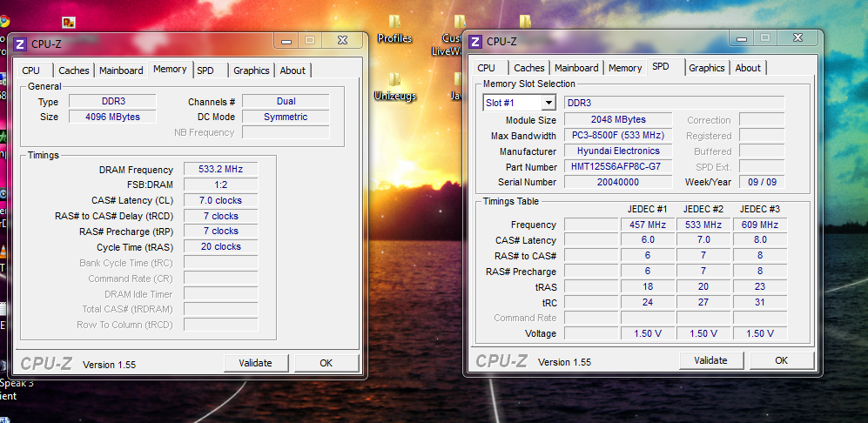Open Graphics tab in right CPU-Z window
Viewport: 868px width, 423px height.
(x=707, y=68)
